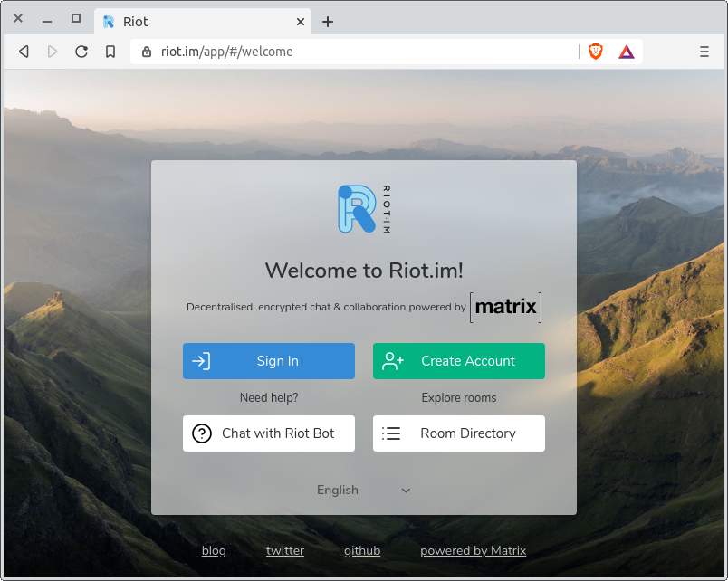This screenshot has width=728, height=581.
Task: Click the Create Account button
Action: pyautogui.click(x=459, y=361)
